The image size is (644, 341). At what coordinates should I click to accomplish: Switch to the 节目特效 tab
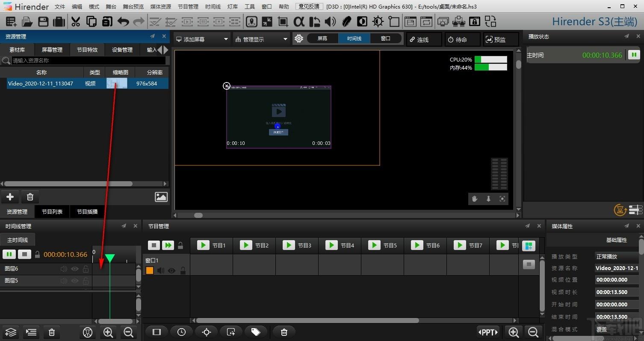[87, 50]
